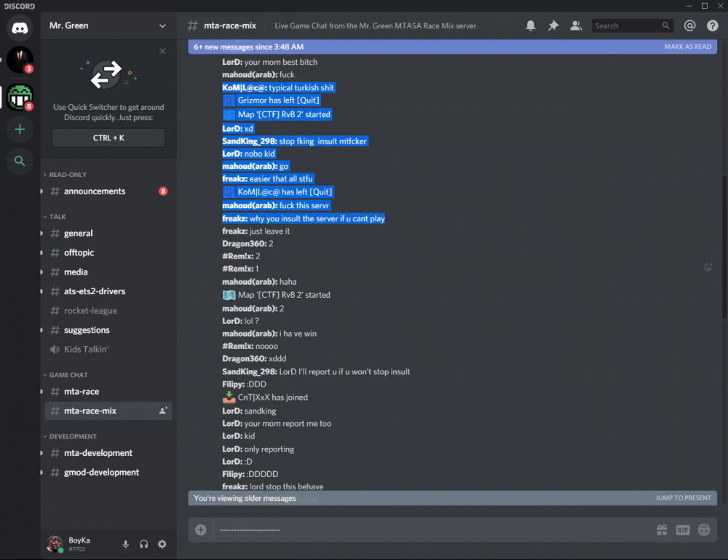Mute the microphone
This screenshot has height=560, width=728.
click(125, 544)
